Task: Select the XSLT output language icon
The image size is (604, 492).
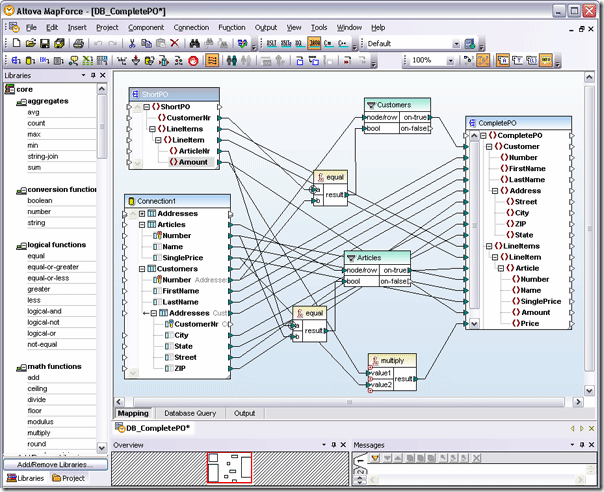Action: click(272, 44)
